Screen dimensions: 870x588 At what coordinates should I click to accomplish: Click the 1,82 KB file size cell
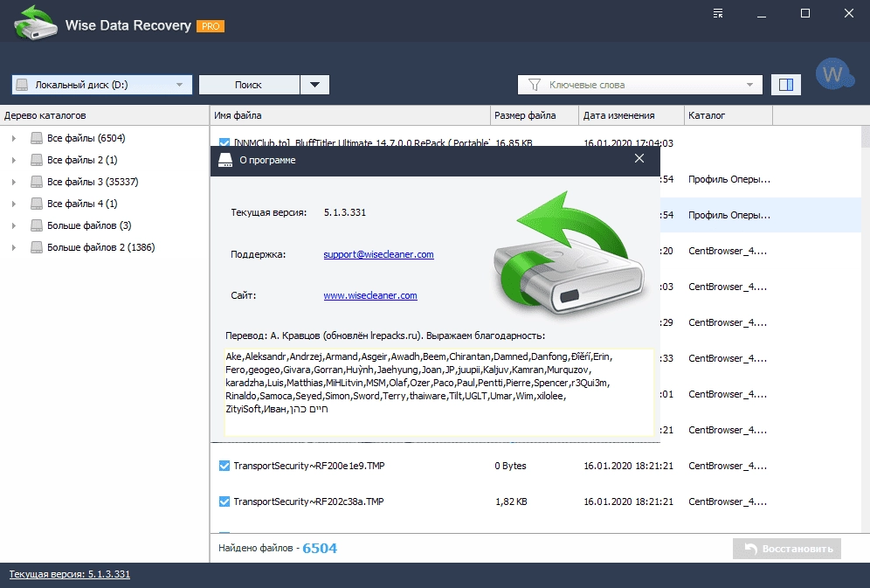511,502
